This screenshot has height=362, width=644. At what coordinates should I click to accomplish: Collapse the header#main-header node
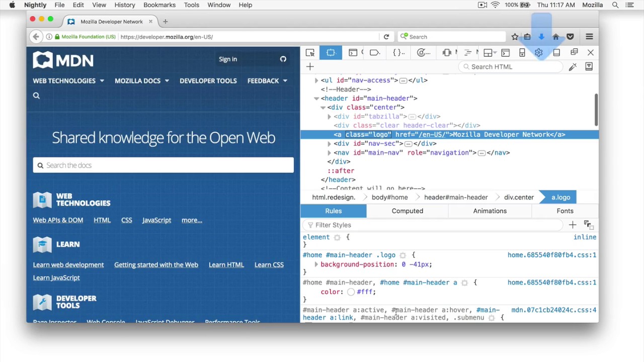(316, 99)
